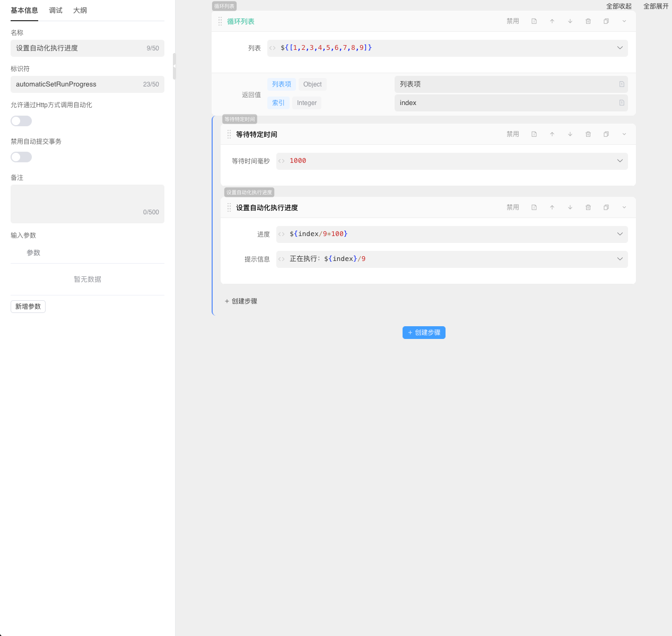Click the document icon in the index field
The width and height of the screenshot is (672, 636).
[622, 103]
